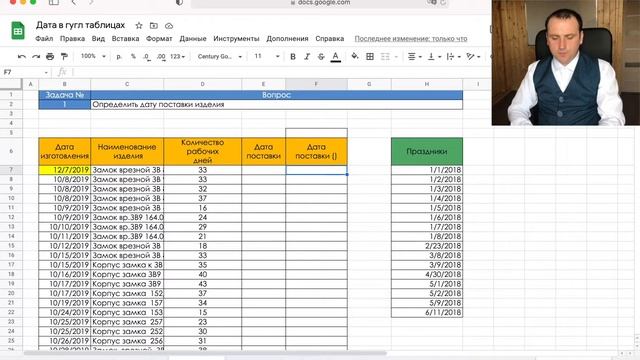
Task: Click the document title Дата в гугл таблицах
Action: tap(80, 25)
